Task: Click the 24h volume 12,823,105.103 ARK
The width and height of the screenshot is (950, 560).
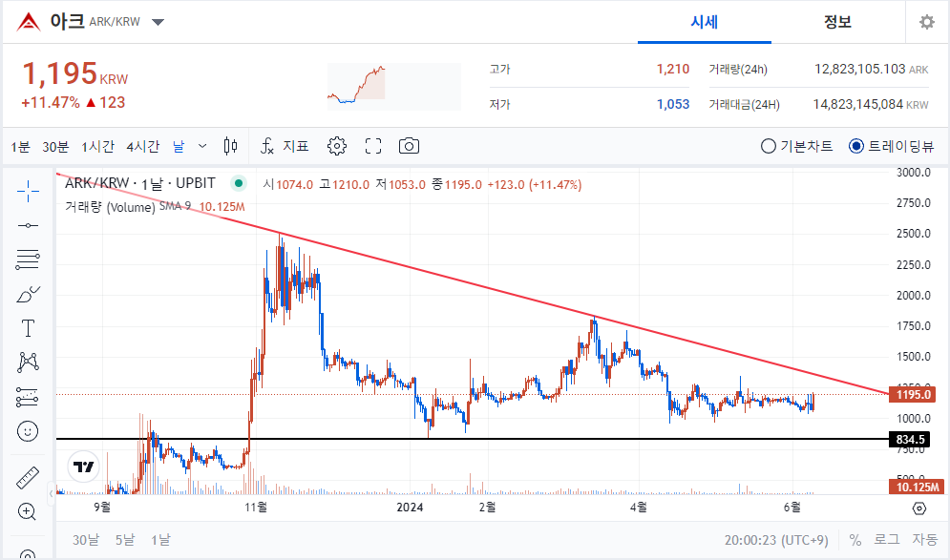Action: coord(871,69)
